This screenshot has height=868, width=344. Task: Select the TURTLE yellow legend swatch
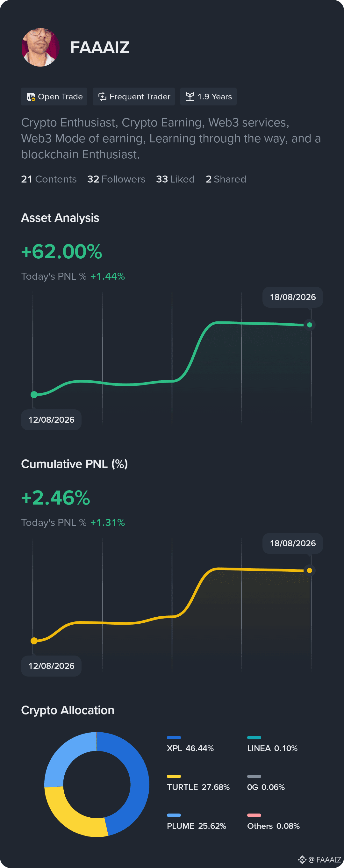[x=174, y=776]
